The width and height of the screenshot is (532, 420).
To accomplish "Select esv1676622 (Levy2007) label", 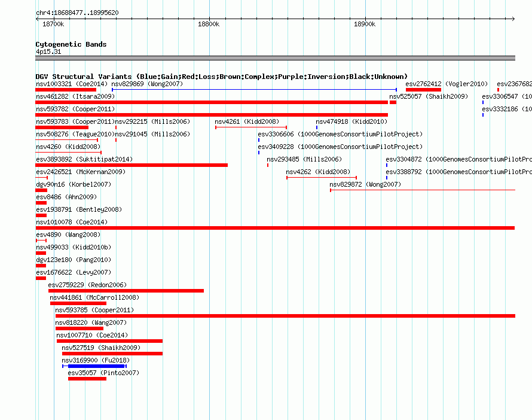I will click(74, 272).
